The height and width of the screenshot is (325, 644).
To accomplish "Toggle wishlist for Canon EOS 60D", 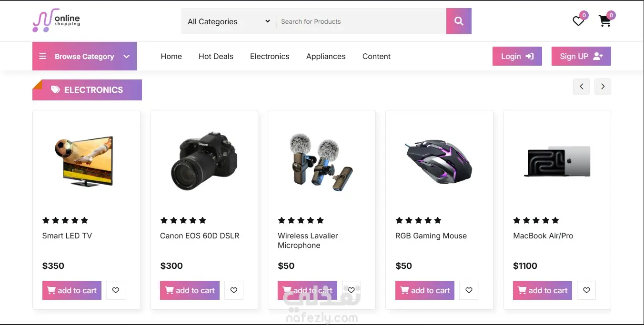I will point(233,290).
